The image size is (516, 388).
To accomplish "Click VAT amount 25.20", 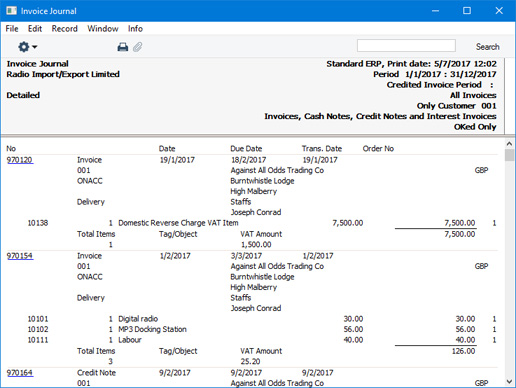I will point(250,361).
